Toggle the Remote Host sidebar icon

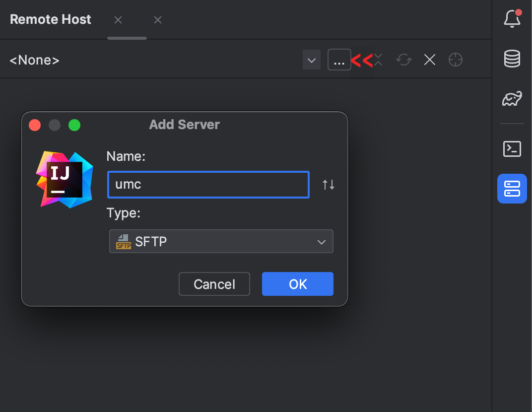point(512,189)
